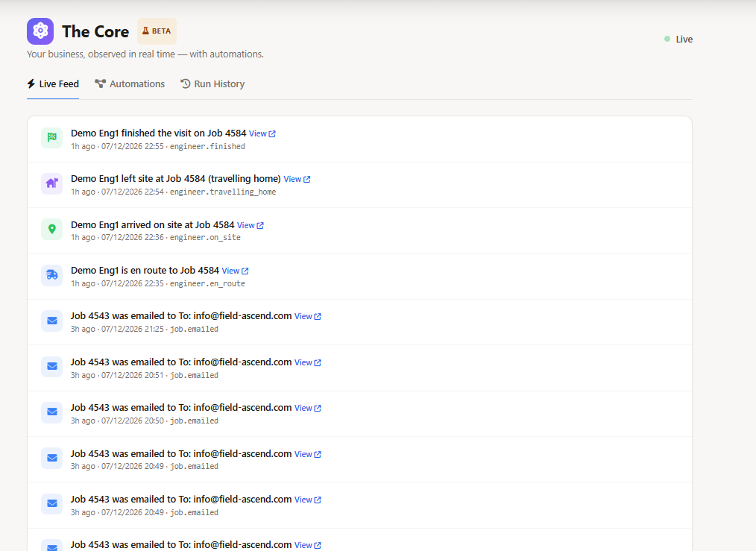Click the blue truck en route icon
The width and height of the screenshot is (756, 551).
tap(51, 275)
